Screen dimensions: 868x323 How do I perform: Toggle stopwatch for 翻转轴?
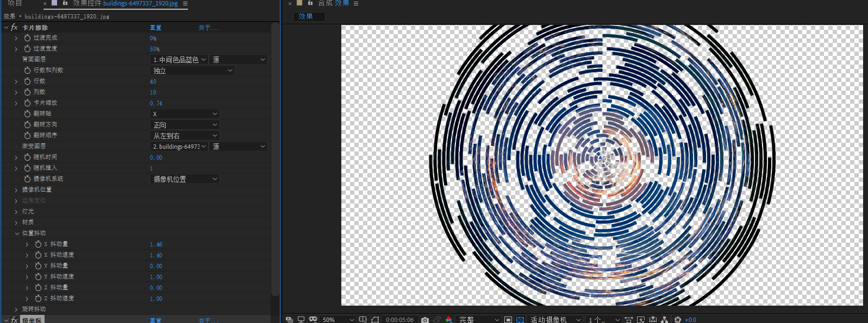coord(27,114)
